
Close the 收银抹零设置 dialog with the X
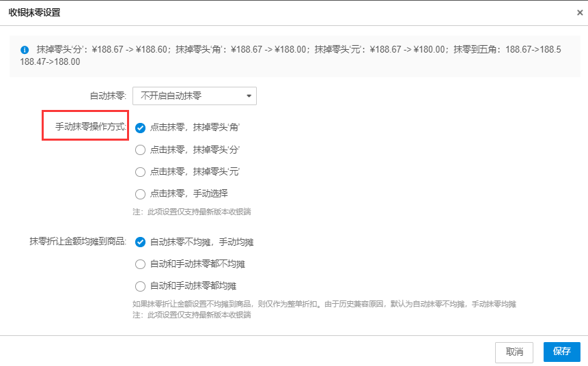[x=580, y=13]
